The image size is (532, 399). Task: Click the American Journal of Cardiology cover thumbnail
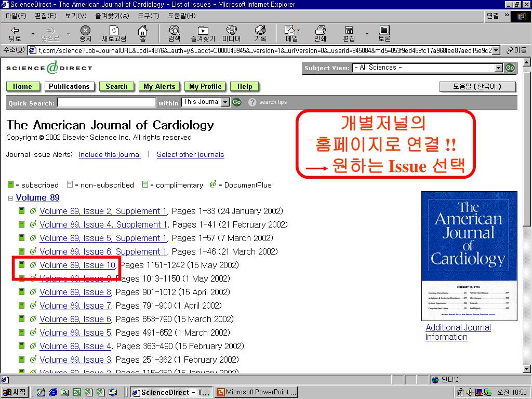tap(469, 256)
